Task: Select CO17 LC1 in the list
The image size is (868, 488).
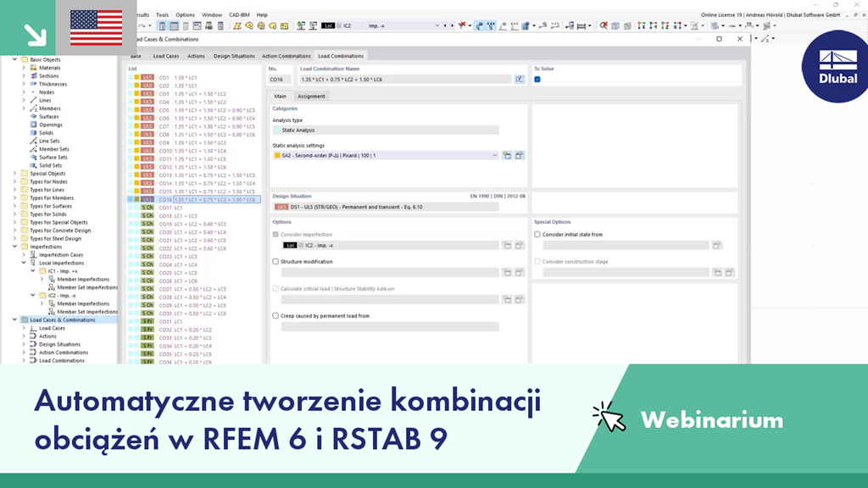Action: (x=194, y=208)
